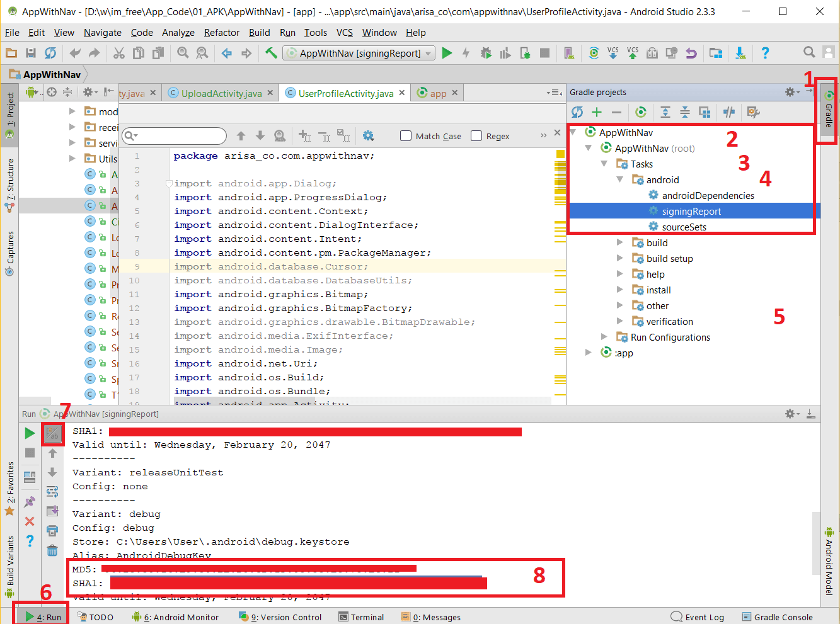Image resolution: width=840 pixels, height=624 pixels.
Task: Open the editor find-bar settings gear
Action: pyautogui.click(x=369, y=136)
